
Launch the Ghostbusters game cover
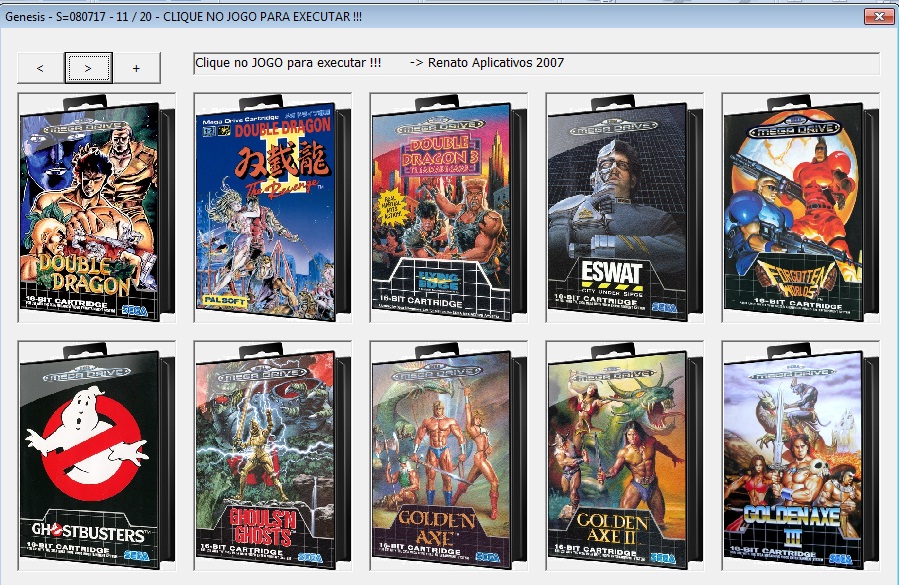[97, 456]
